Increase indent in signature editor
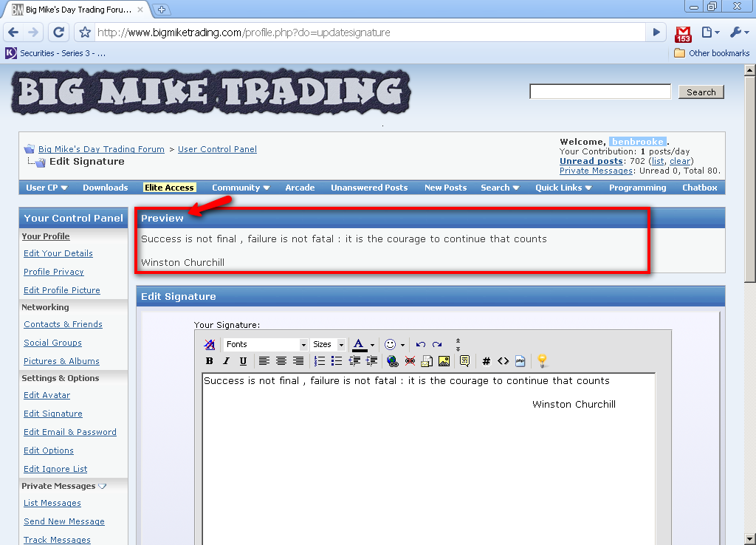This screenshot has height=545, width=756. pos(372,361)
